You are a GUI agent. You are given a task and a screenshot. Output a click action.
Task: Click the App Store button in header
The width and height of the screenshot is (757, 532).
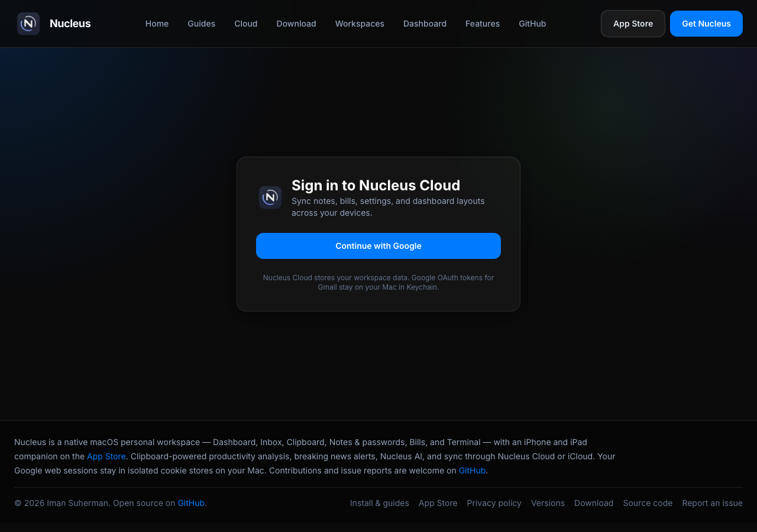[x=633, y=24]
